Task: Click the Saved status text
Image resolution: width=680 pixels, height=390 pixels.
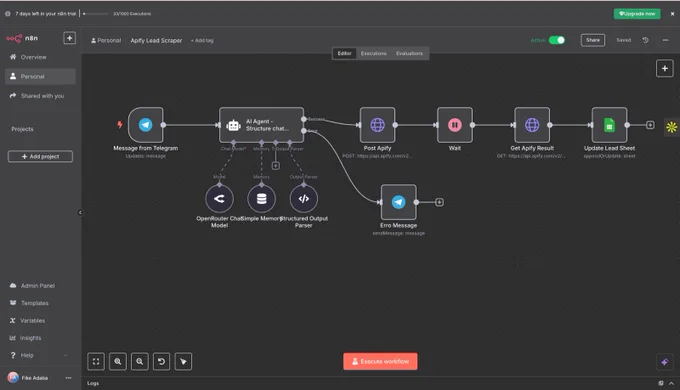Action: [x=624, y=40]
